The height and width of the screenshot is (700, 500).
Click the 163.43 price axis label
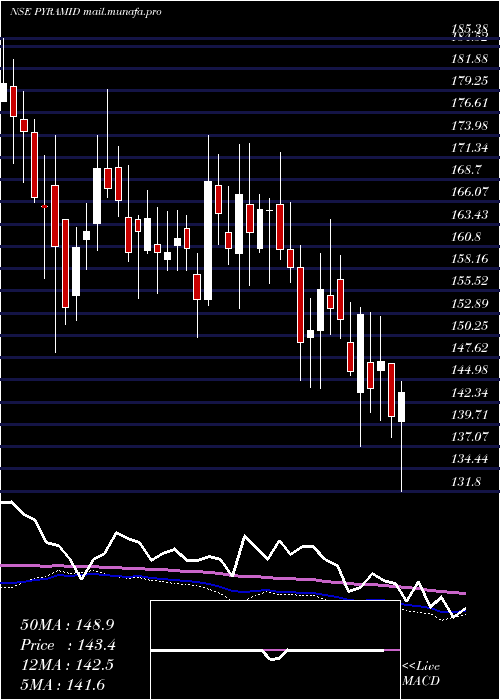(x=469, y=215)
